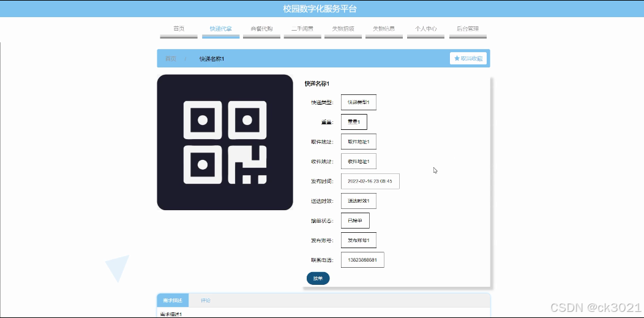This screenshot has height=318, width=644.
Task: Click the 需求描述1 description text
Action: click(170, 315)
